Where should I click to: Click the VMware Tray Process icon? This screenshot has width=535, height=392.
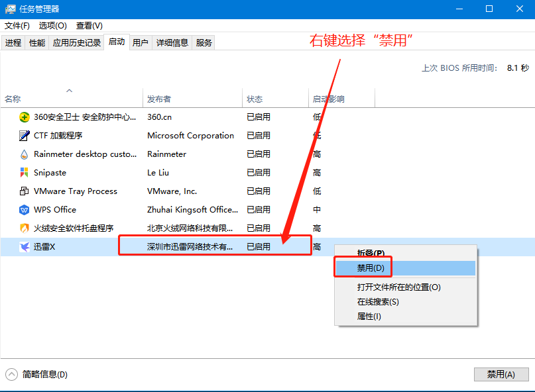click(x=25, y=191)
